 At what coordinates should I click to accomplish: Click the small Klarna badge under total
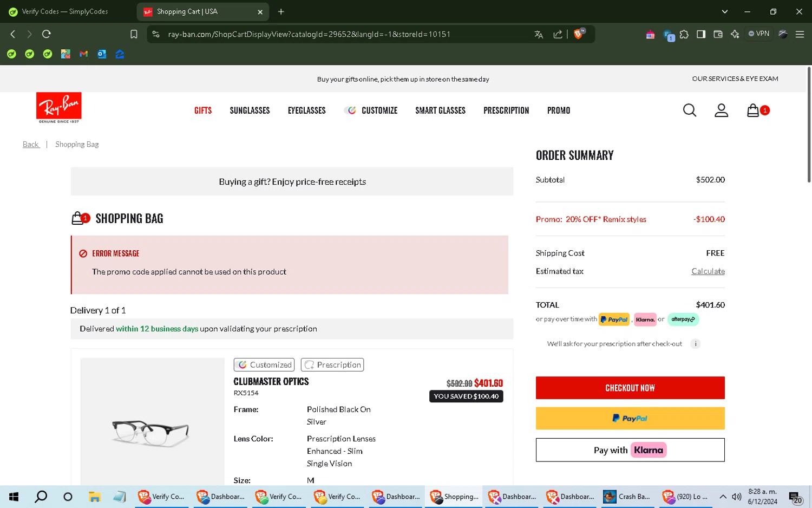pos(645,320)
